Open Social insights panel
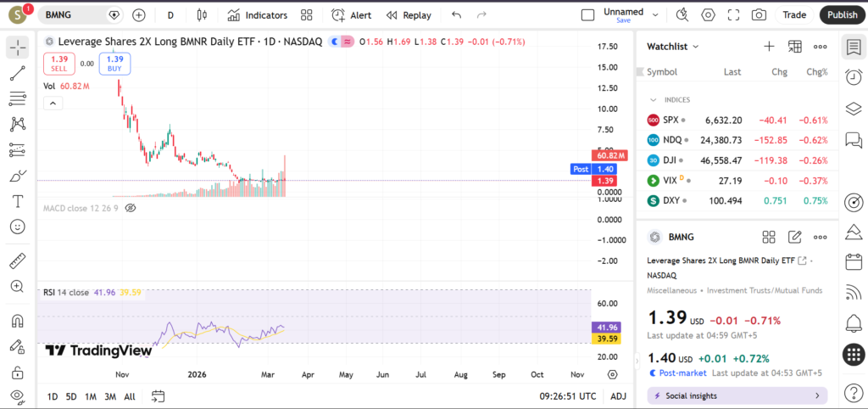The height and width of the screenshot is (409, 868). pos(737,395)
